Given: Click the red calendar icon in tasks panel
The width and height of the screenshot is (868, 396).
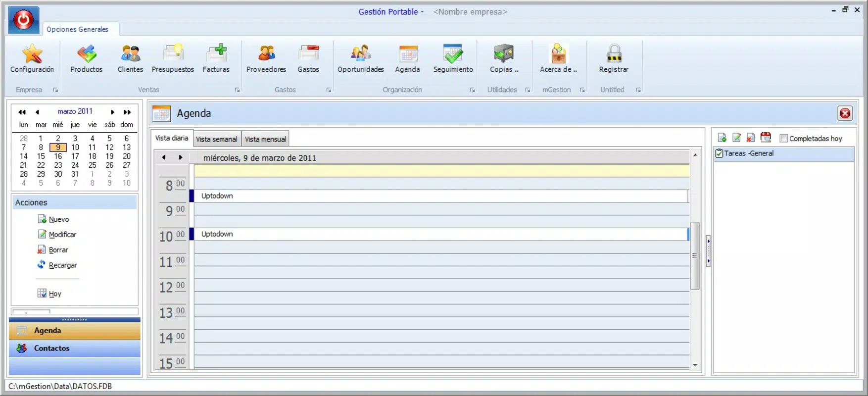Looking at the screenshot, I should 766,138.
